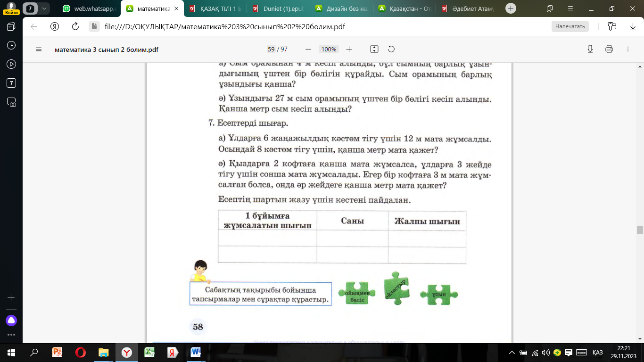Expand the tab groups dropdown chevron

(x=44, y=8)
